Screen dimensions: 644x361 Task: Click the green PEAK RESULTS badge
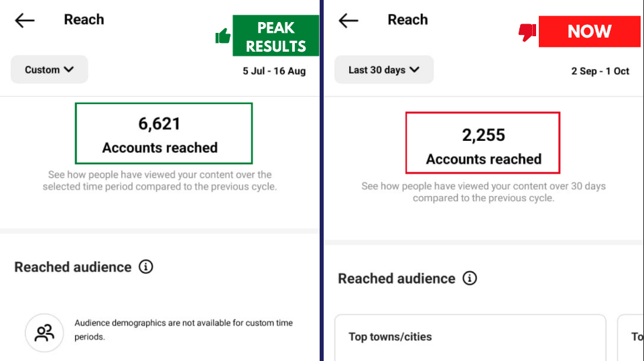coord(275,36)
